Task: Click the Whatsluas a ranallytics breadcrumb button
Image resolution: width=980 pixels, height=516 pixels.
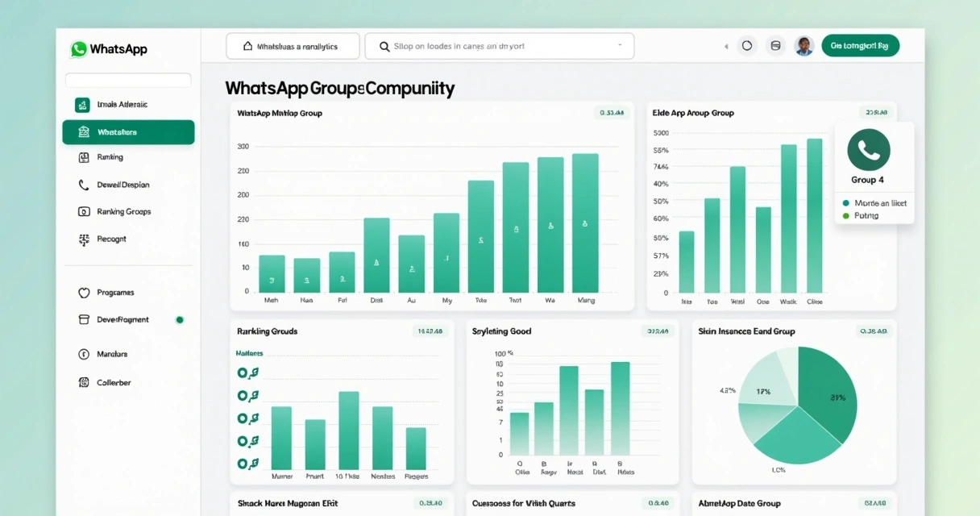Action: coord(293,47)
